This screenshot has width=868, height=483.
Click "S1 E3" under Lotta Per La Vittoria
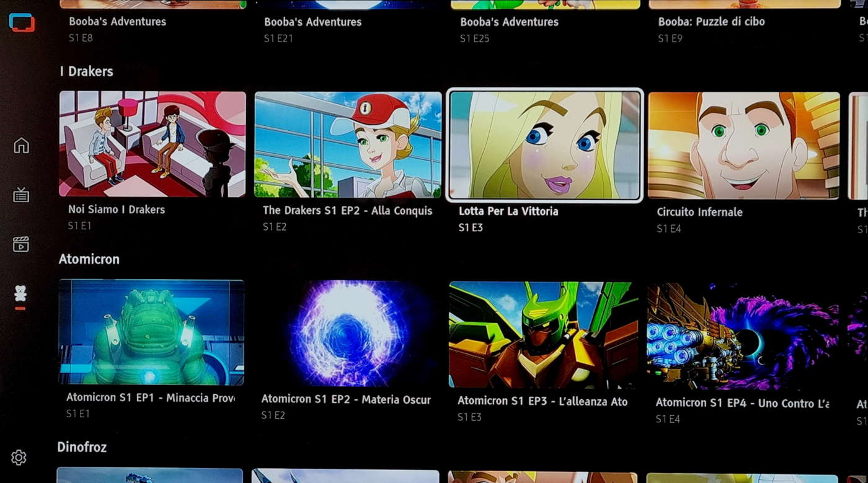coord(471,228)
